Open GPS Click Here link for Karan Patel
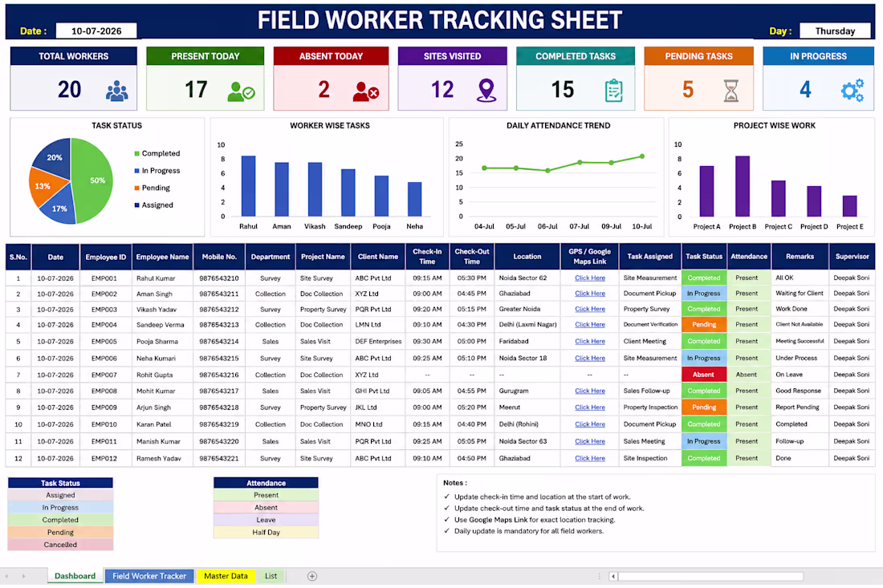This screenshot has height=588, width=883. coord(590,424)
